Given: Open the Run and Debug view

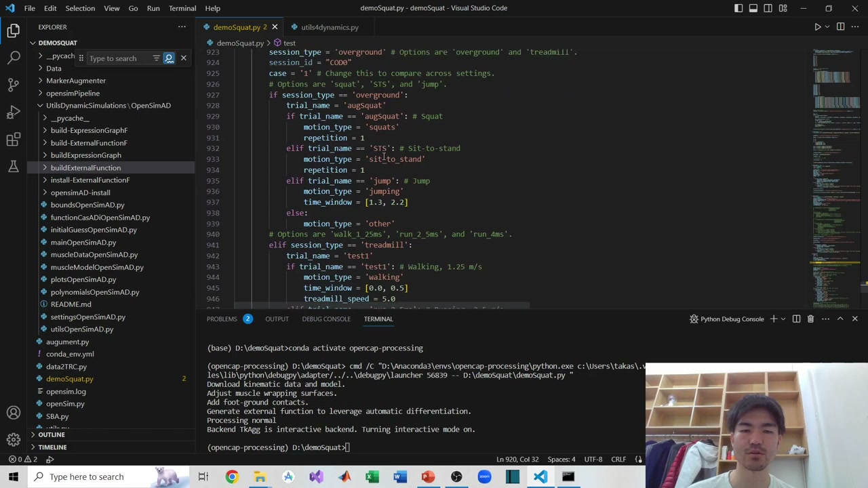Looking at the screenshot, I should (x=14, y=112).
